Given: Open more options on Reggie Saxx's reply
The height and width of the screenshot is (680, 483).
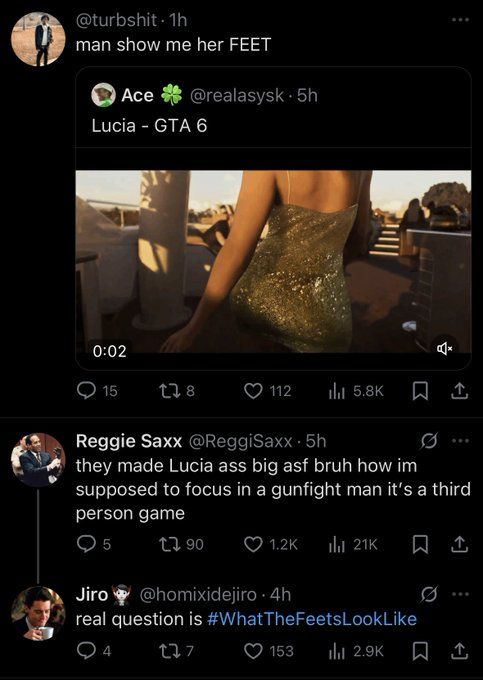Looking at the screenshot, I should tap(460, 441).
